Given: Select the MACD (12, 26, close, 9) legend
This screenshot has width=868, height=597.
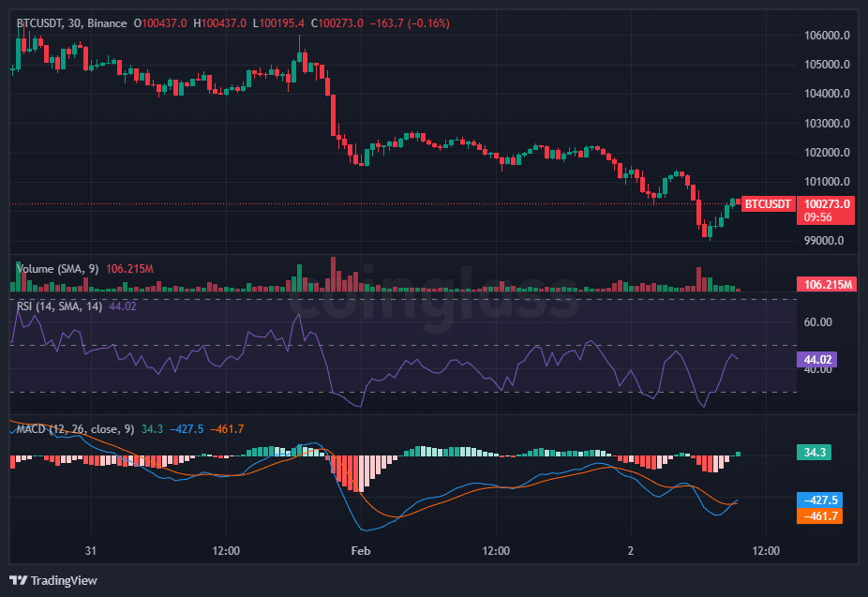Looking at the screenshot, I should [x=76, y=429].
